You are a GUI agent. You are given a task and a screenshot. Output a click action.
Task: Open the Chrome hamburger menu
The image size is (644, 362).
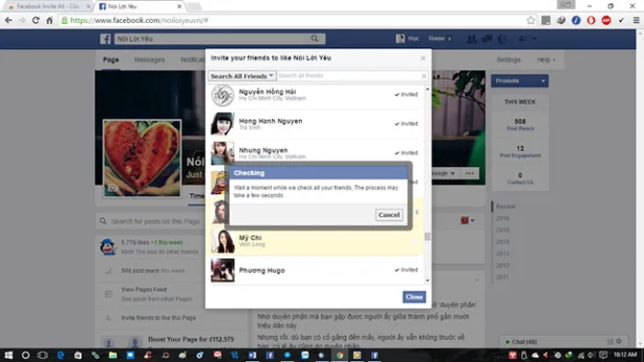point(636,20)
